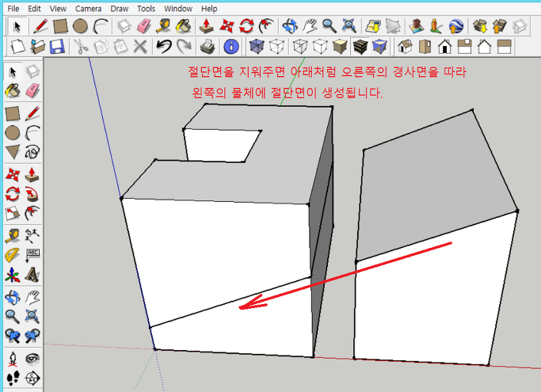The width and height of the screenshot is (541, 392).
Task: Select the Position Camera tool
Action: 13,359
